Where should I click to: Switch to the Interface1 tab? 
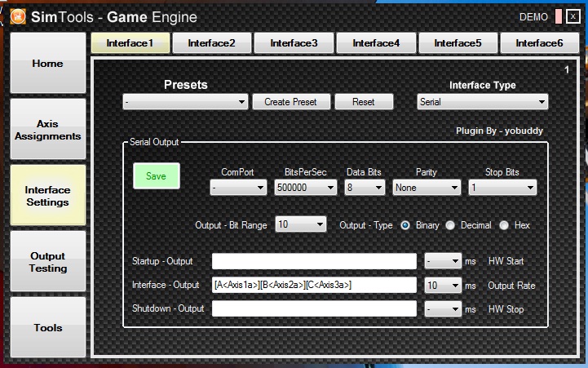(130, 43)
